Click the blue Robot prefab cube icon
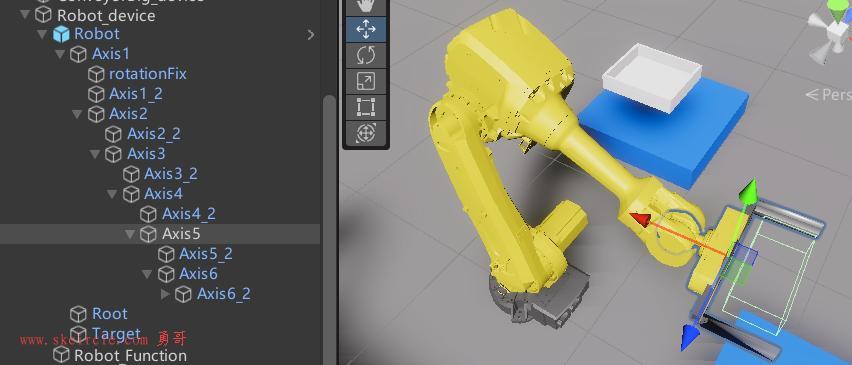 tap(61, 34)
